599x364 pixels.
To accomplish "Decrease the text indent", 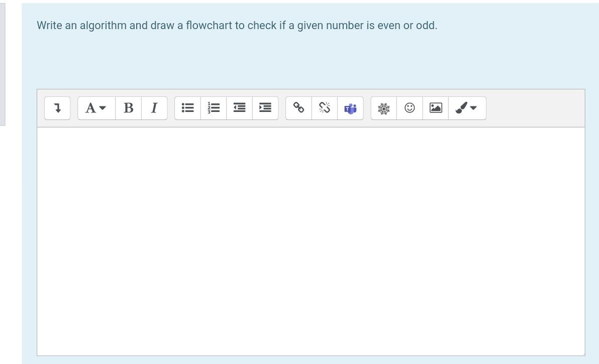I will click(239, 107).
